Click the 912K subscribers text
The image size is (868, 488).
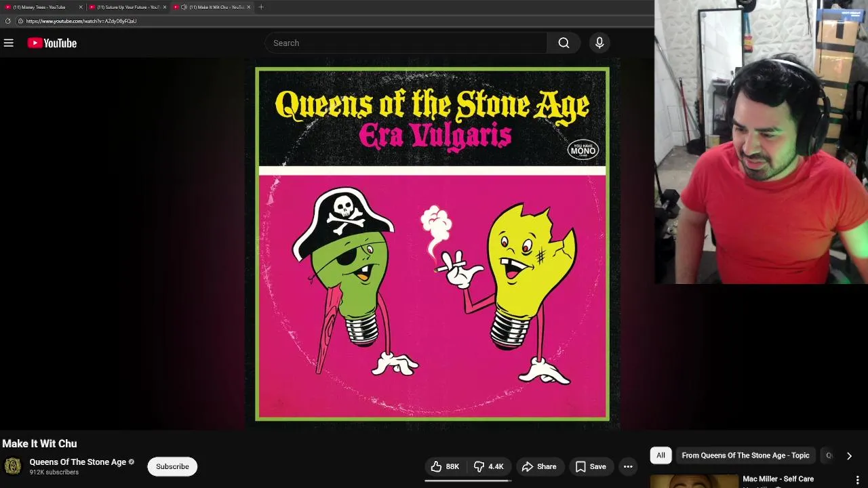click(54, 472)
